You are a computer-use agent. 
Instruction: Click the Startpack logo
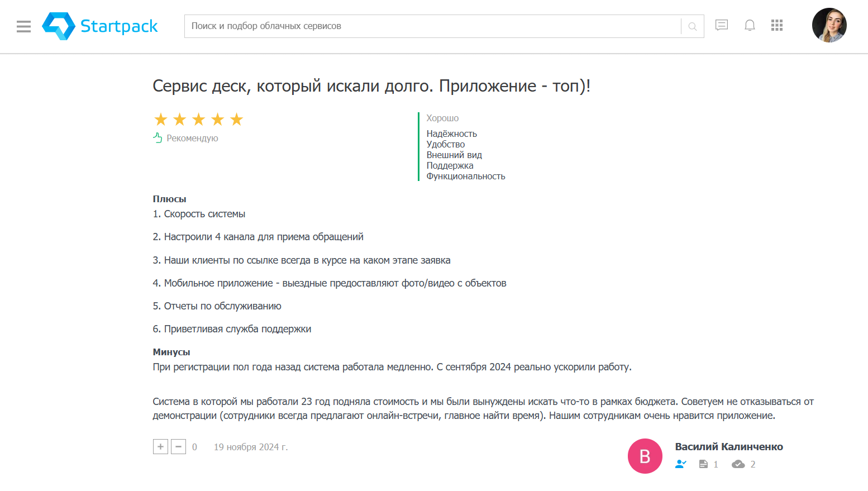[x=99, y=26]
